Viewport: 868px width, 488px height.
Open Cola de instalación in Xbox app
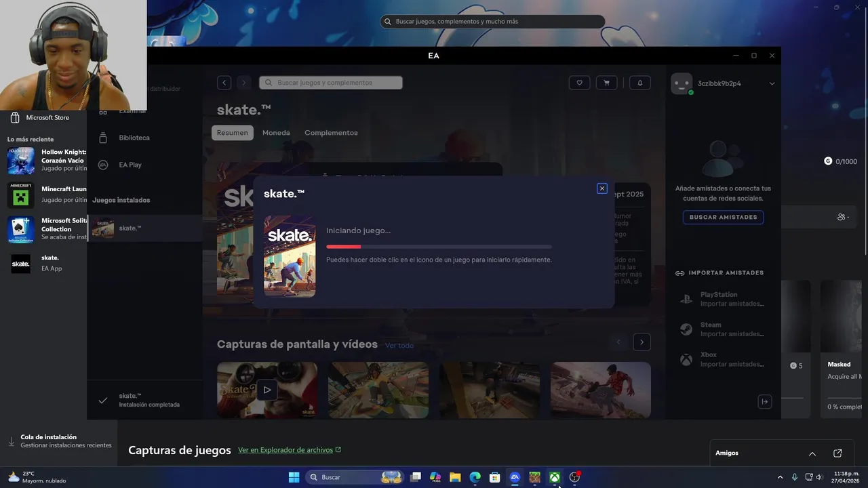coord(60,441)
